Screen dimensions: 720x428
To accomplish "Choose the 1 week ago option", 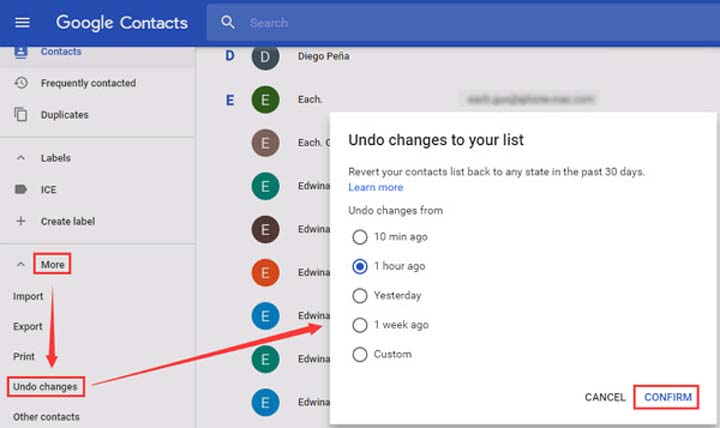I will click(360, 325).
